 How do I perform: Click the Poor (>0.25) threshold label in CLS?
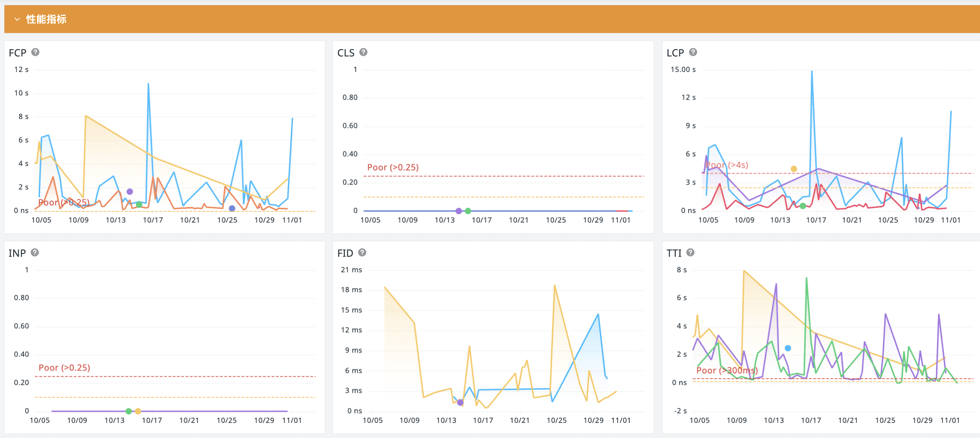coord(393,167)
